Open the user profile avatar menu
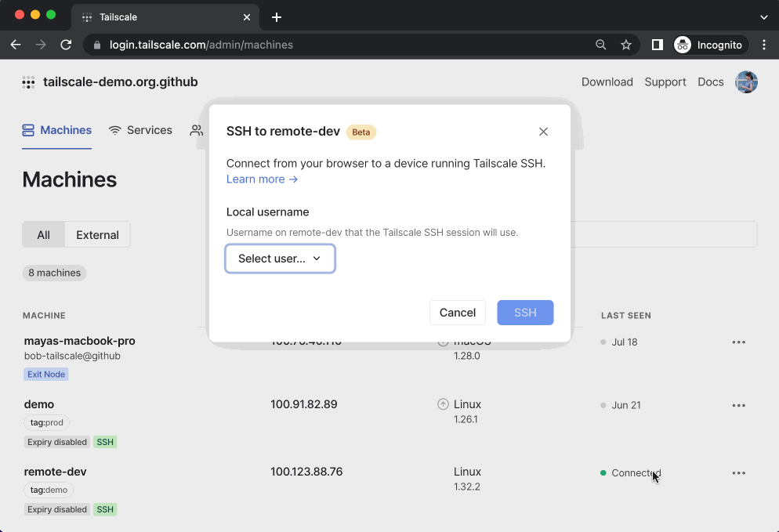The image size is (779, 532). 746,82
